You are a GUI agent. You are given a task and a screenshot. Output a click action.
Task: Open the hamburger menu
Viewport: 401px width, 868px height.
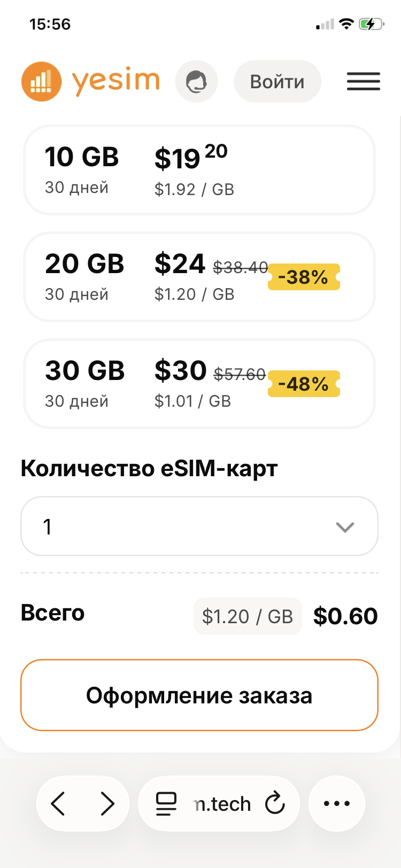364,81
